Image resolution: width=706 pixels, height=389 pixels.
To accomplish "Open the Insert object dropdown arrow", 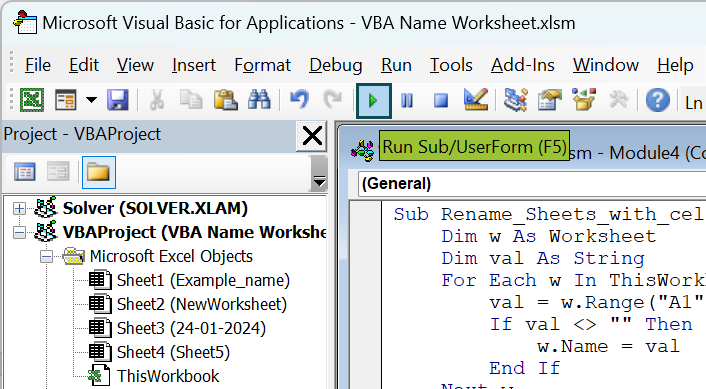I will 91,100.
